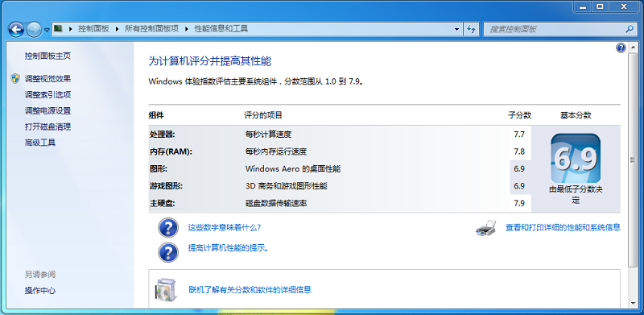Click the processor subscore 7.7
This screenshot has width=644, height=315.
click(519, 134)
